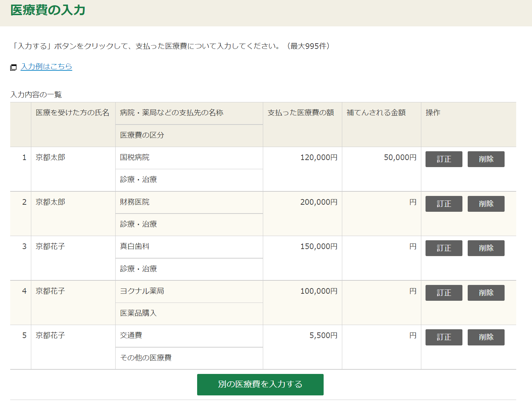
Task: Click the 医療費の入力 page heading
Action: [48, 10]
